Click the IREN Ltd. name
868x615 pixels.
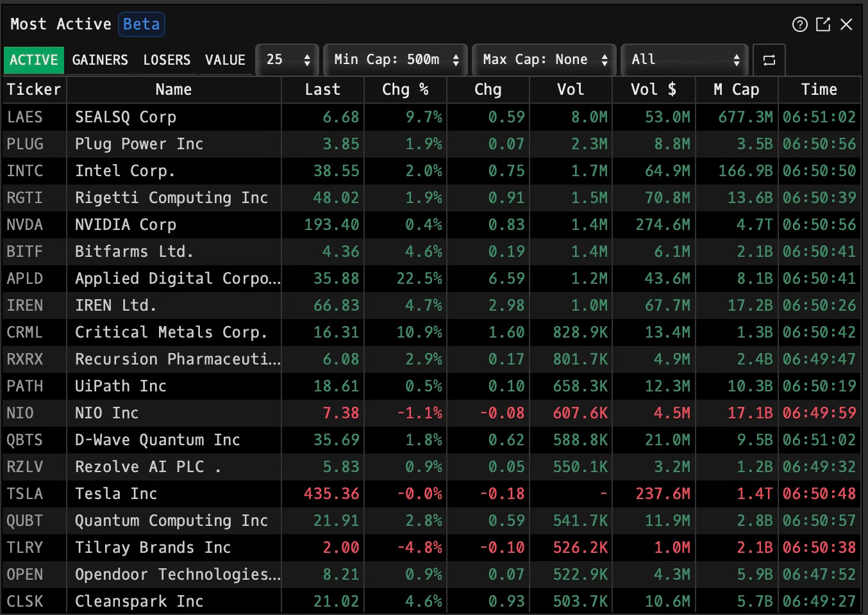(116, 306)
